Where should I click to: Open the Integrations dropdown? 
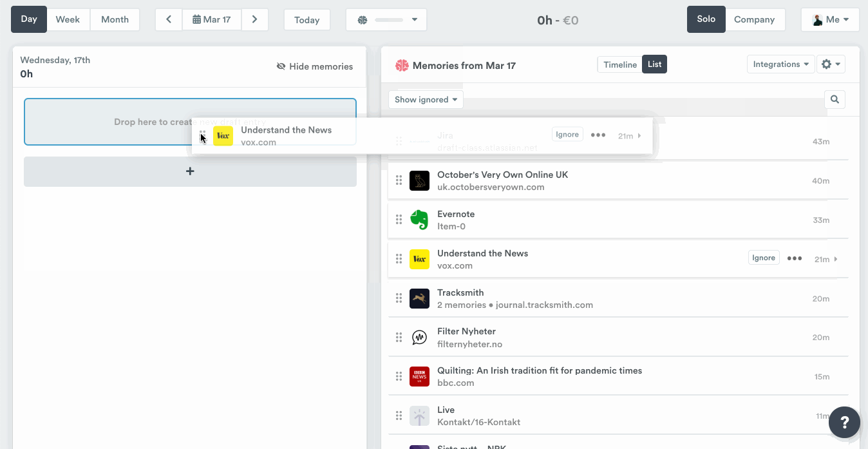pyautogui.click(x=780, y=64)
